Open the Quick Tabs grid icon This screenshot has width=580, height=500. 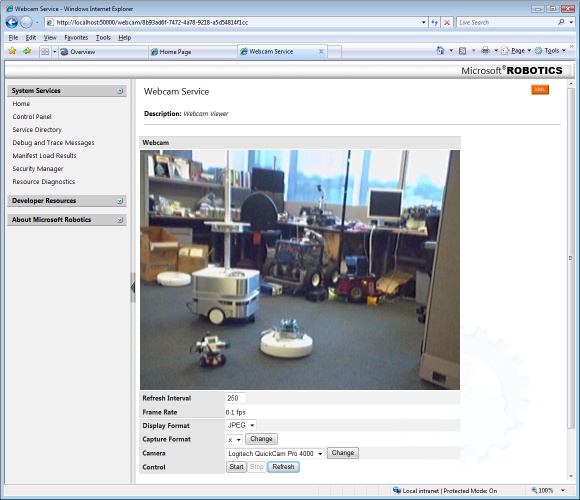(x=45, y=51)
